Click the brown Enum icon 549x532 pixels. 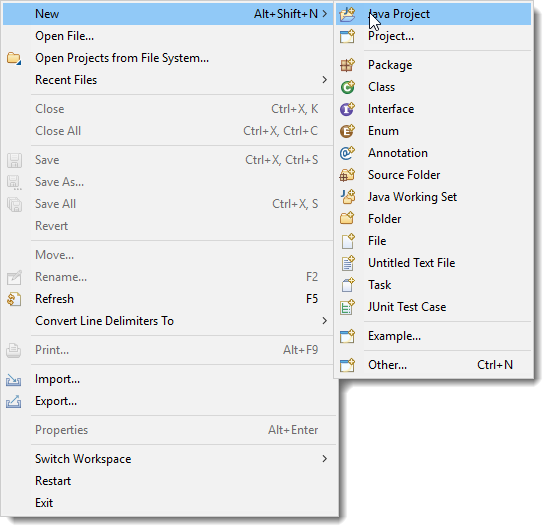[347, 131]
